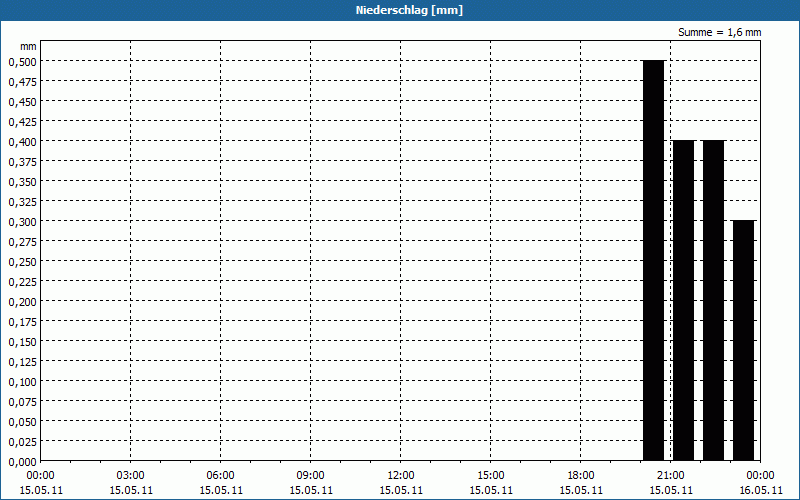Click the 0,275 y-axis value

(x=23, y=241)
